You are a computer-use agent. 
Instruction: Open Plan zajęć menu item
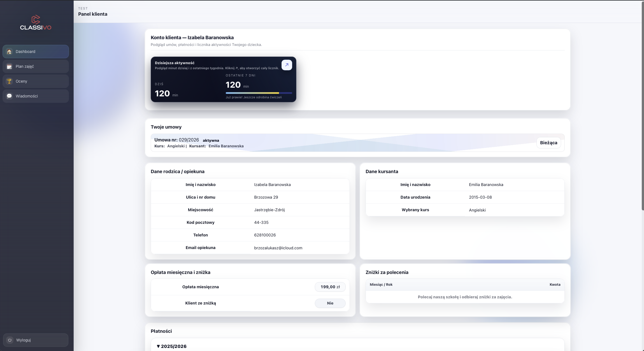tap(36, 66)
